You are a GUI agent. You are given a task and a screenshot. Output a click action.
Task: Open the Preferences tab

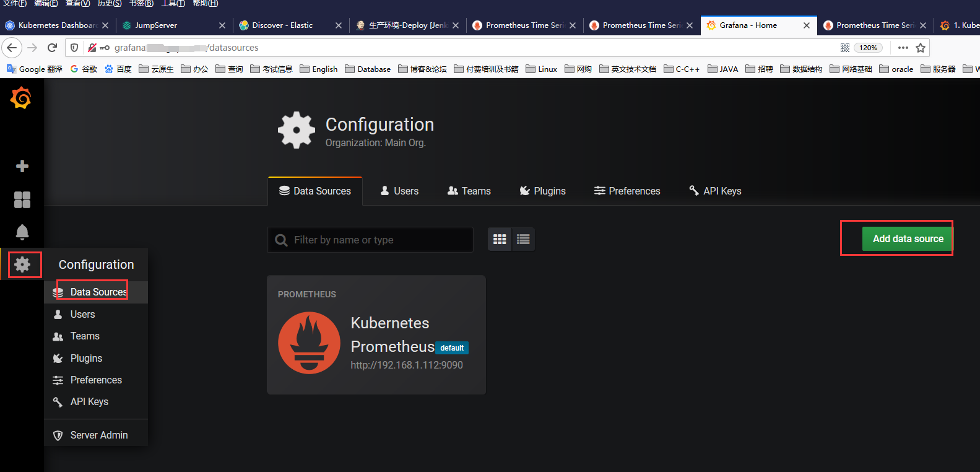(x=627, y=191)
